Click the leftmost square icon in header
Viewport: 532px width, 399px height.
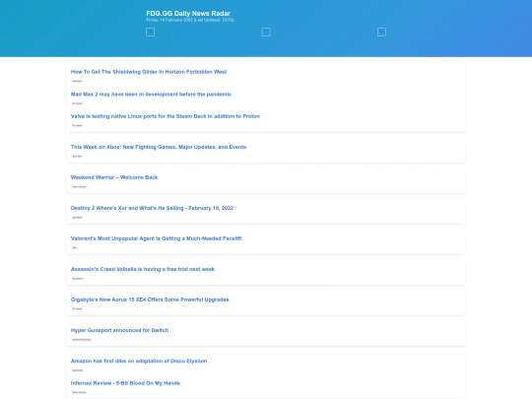tap(150, 32)
